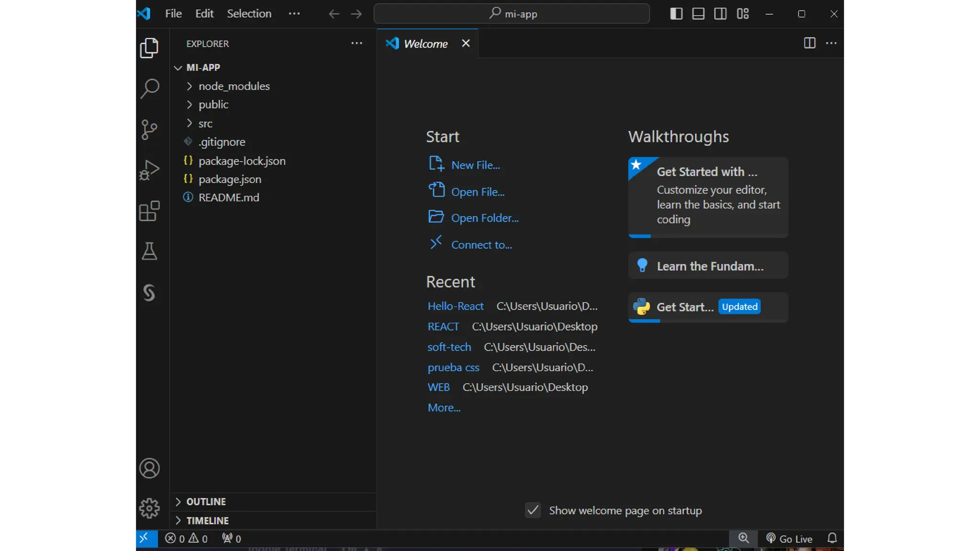The height and width of the screenshot is (551, 980).
Task: Open the Extensions view
Action: [149, 211]
